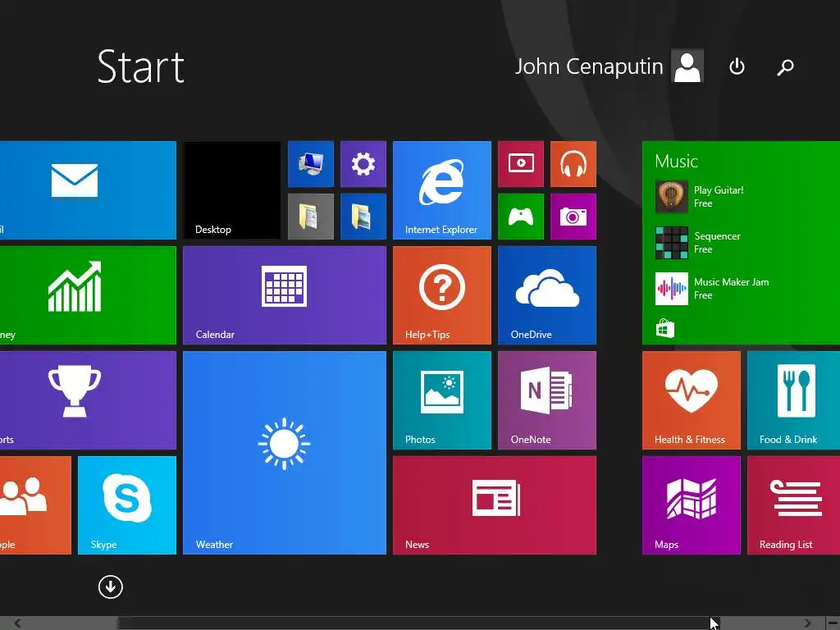
Task: Open the Maps tile
Action: coord(692,505)
